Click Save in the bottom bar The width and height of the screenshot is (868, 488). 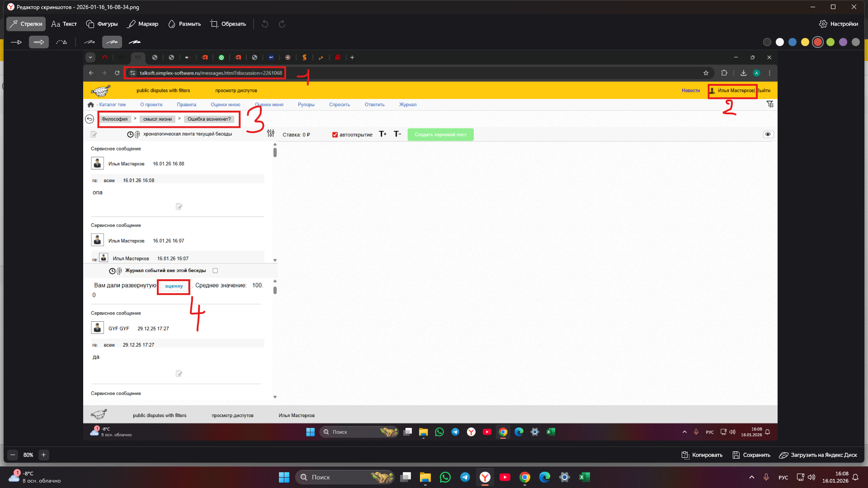coord(751,455)
